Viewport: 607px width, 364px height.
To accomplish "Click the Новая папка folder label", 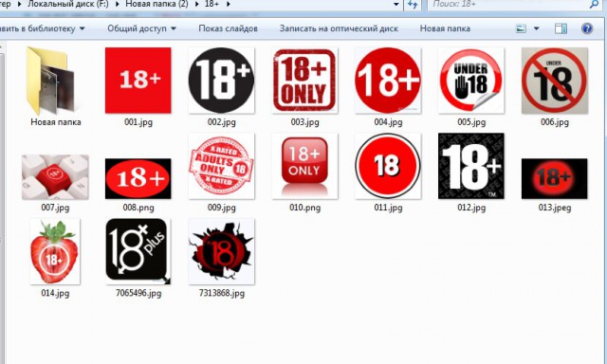I will pos(56,122).
